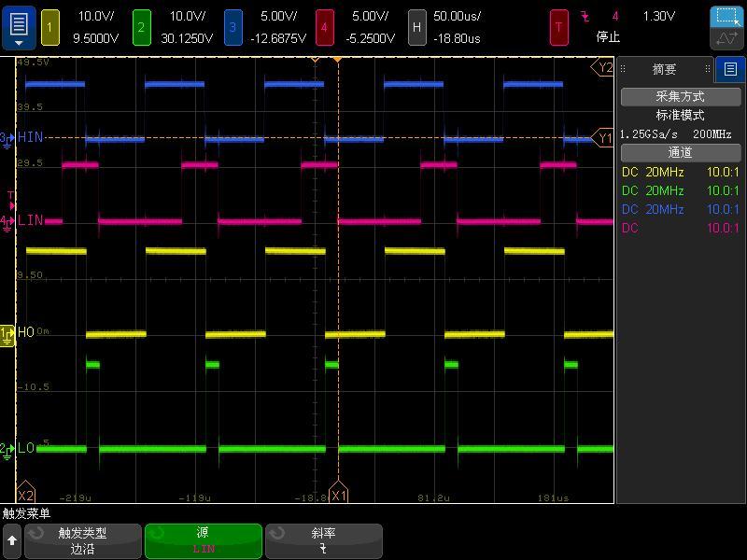Click channel 2 offset 30.1250V value

pyautogui.click(x=187, y=38)
